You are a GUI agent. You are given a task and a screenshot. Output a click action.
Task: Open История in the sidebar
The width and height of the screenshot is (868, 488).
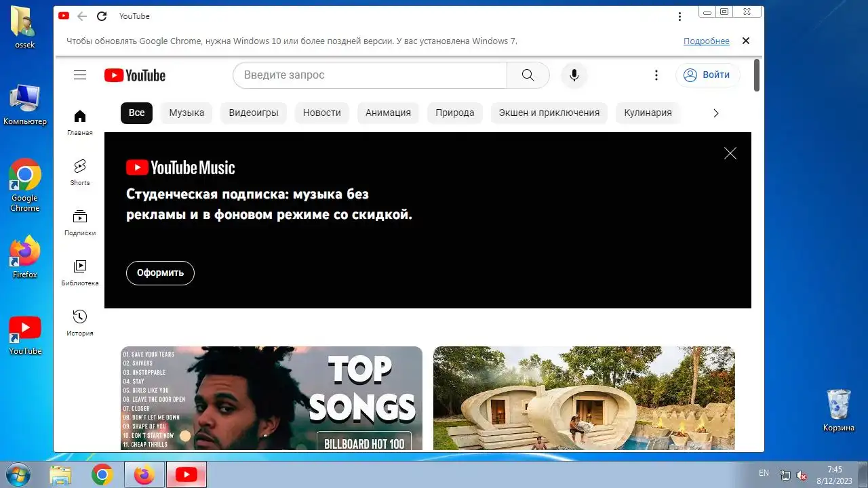[80, 323]
